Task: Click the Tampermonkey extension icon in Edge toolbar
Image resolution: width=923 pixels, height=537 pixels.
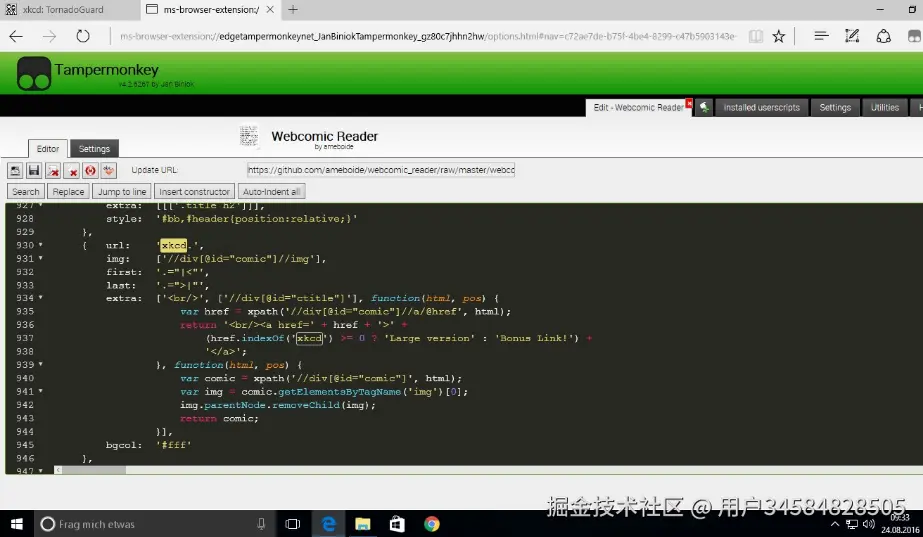Action: pyautogui.click(x=914, y=37)
